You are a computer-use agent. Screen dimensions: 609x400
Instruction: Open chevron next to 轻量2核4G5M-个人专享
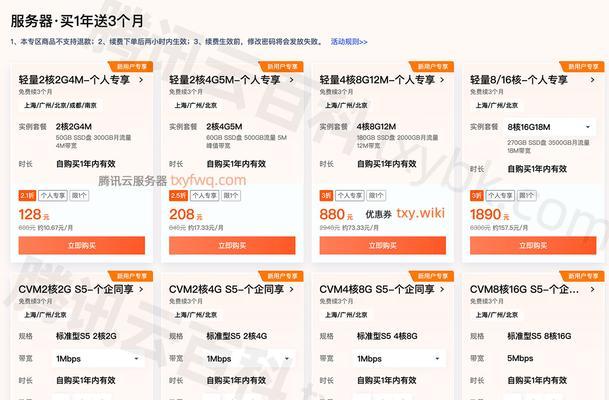(x=292, y=80)
